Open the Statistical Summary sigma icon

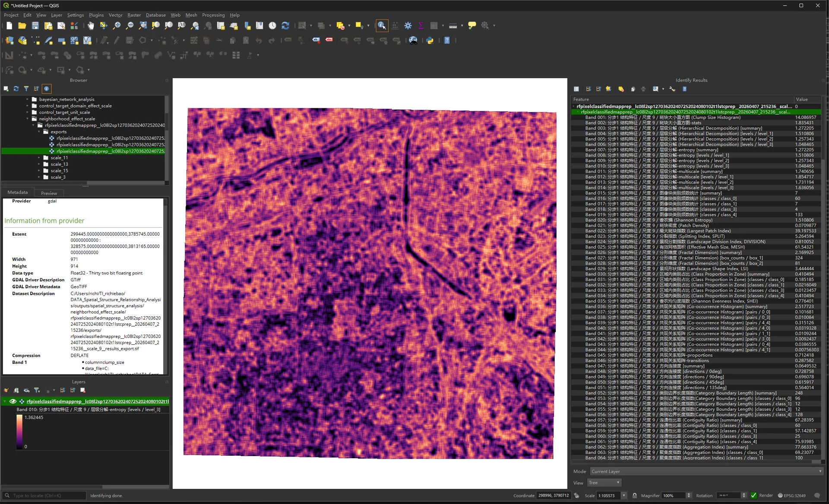[421, 26]
